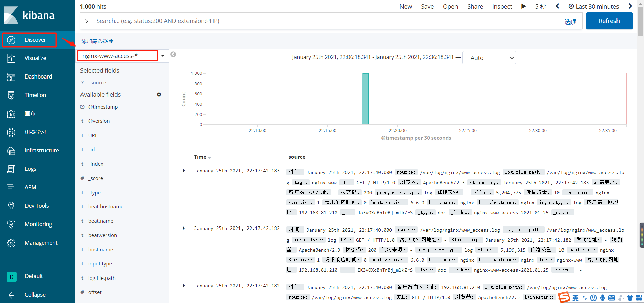Click Default space avatar D
This screenshot has width=644, height=303.
click(12, 276)
